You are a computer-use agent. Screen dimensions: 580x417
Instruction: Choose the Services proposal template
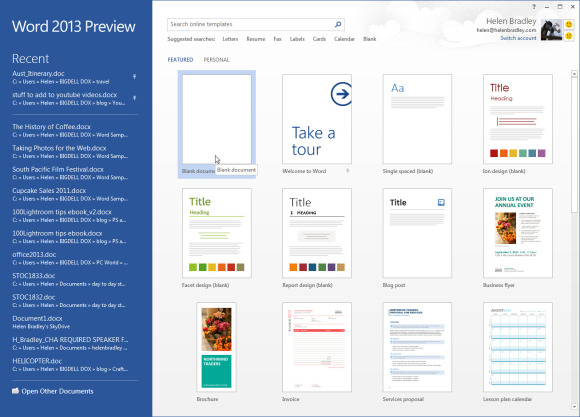(x=417, y=347)
